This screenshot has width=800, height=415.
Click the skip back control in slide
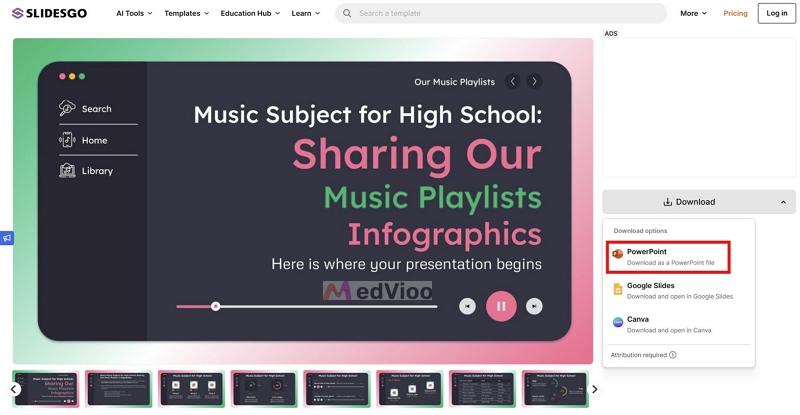(467, 306)
